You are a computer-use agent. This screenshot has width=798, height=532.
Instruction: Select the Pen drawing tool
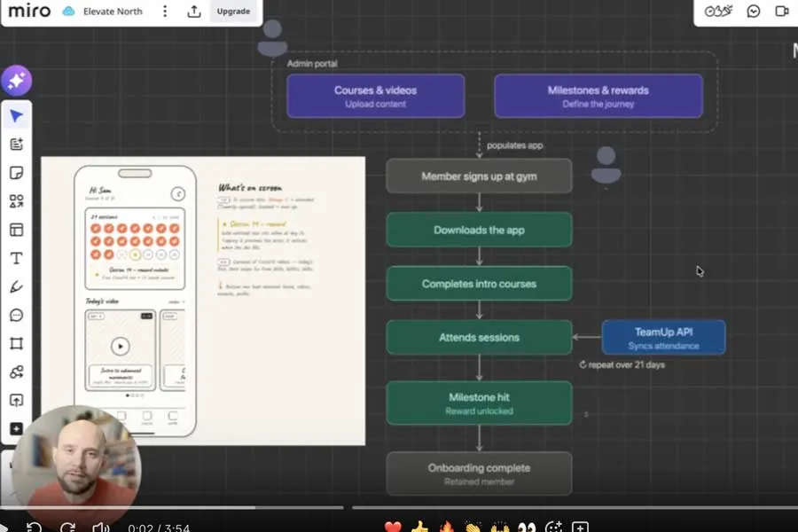[x=16, y=286]
